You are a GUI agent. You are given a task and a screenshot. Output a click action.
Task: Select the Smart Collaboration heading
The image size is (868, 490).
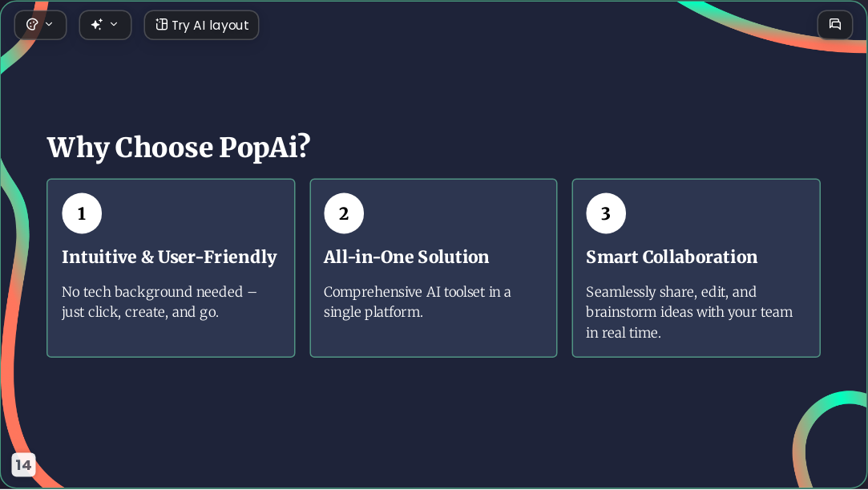click(x=672, y=257)
